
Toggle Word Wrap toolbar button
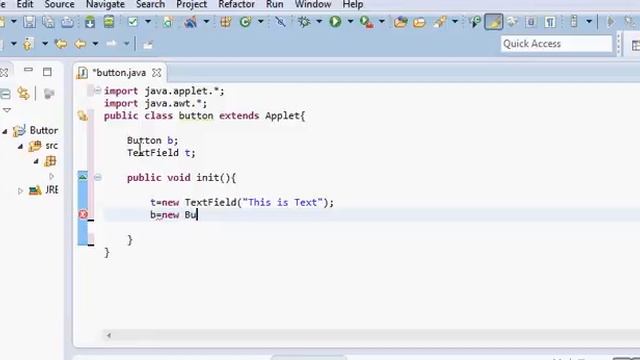click(512, 22)
